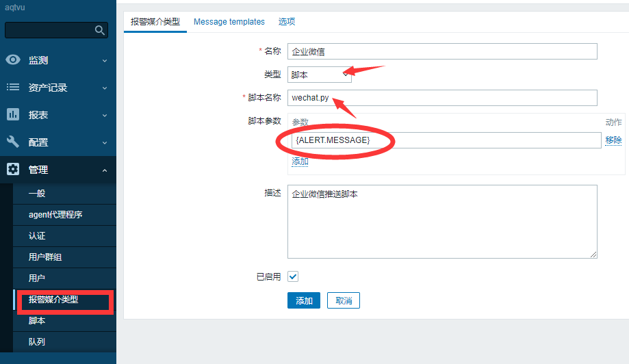Click the sidebar search input box
This screenshot has height=364, width=629.
click(x=56, y=30)
